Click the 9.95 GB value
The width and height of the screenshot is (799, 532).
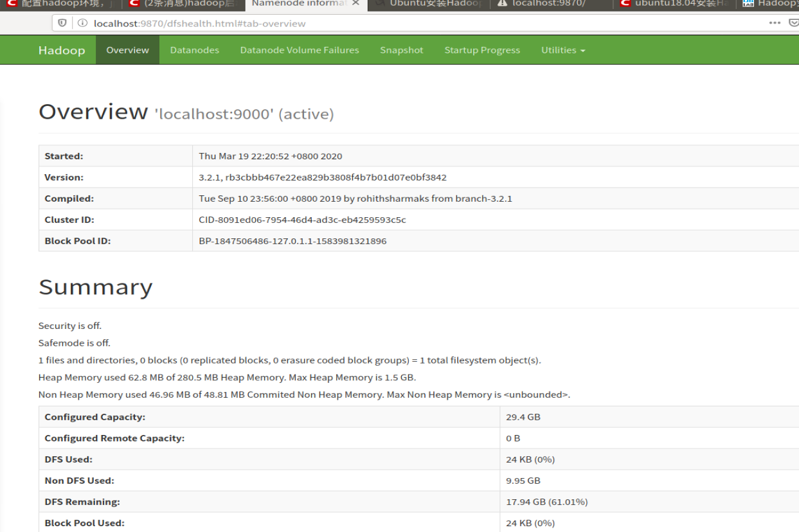(x=523, y=481)
